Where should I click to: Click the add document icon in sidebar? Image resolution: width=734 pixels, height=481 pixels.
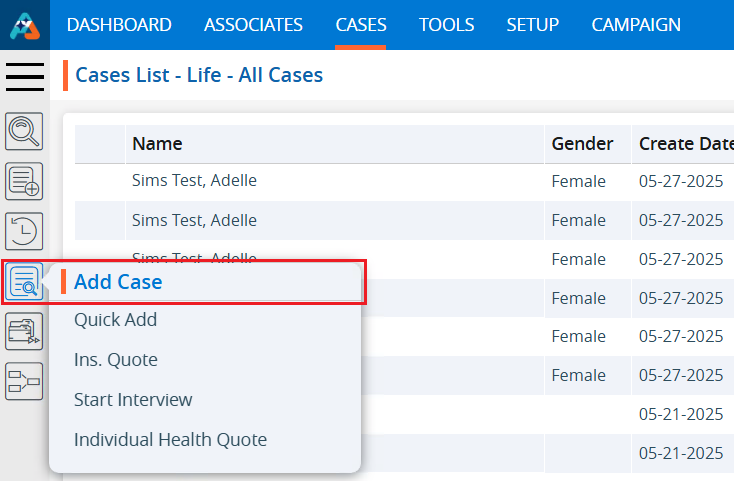[x=25, y=181]
